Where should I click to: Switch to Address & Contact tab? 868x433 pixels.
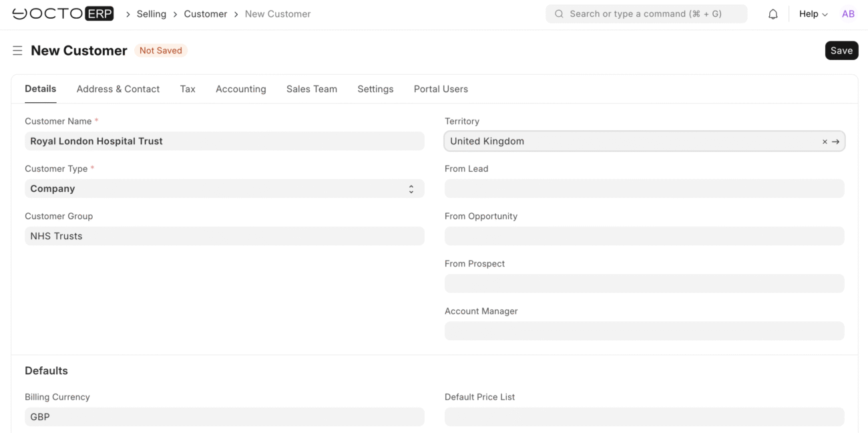pos(118,89)
